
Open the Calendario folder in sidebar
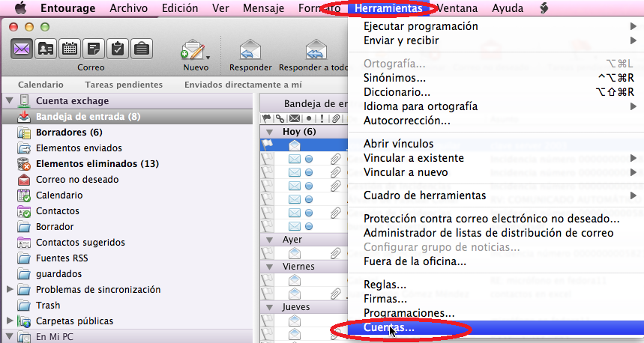coord(59,195)
